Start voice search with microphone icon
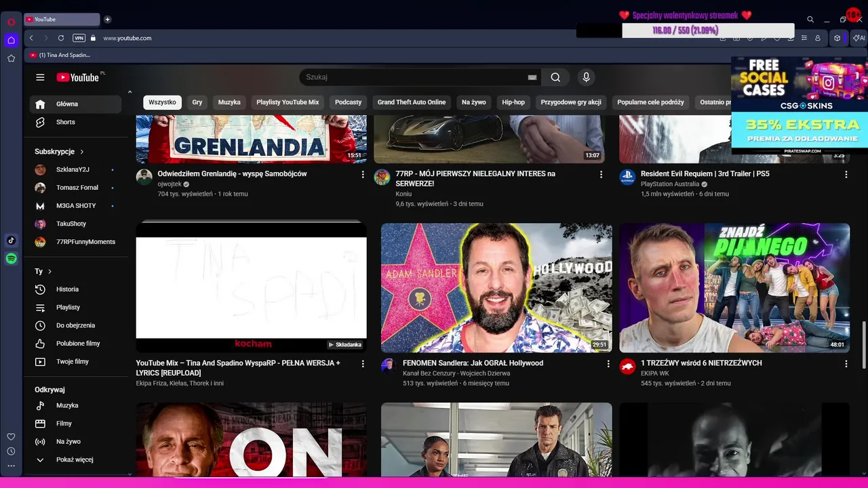This screenshot has height=488, width=868. click(x=587, y=77)
